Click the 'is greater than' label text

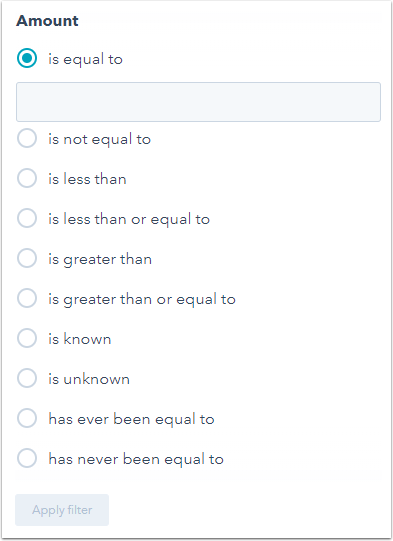click(x=100, y=259)
